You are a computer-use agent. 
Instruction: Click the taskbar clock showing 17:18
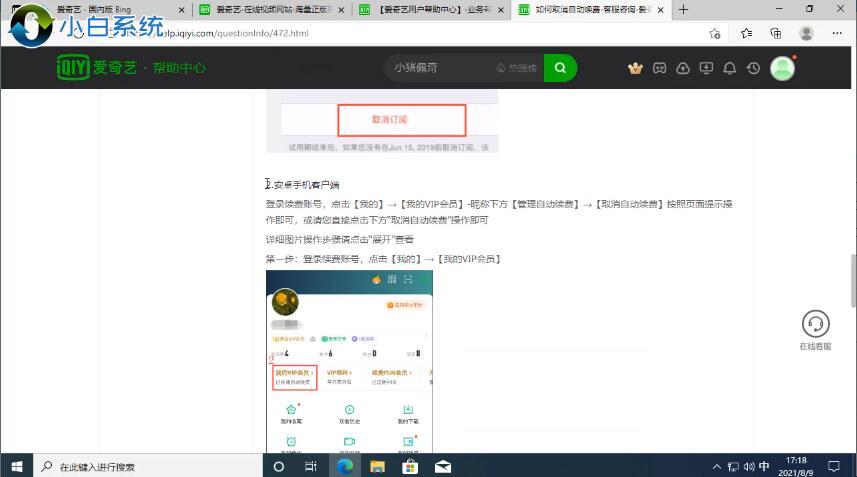tap(796, 466)
